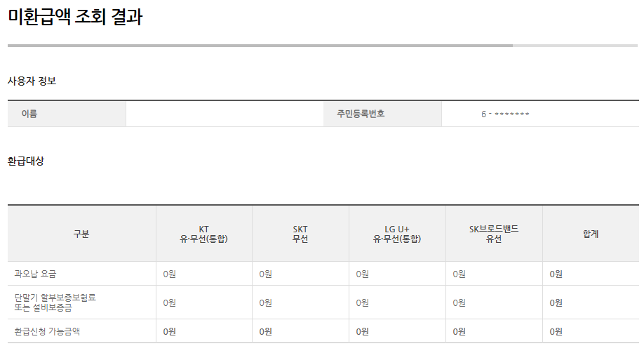Click 합계 amount in 단말기 할부보증보험료 row
Viewport: 644px width, 346px height.
(x=556, y=303)
